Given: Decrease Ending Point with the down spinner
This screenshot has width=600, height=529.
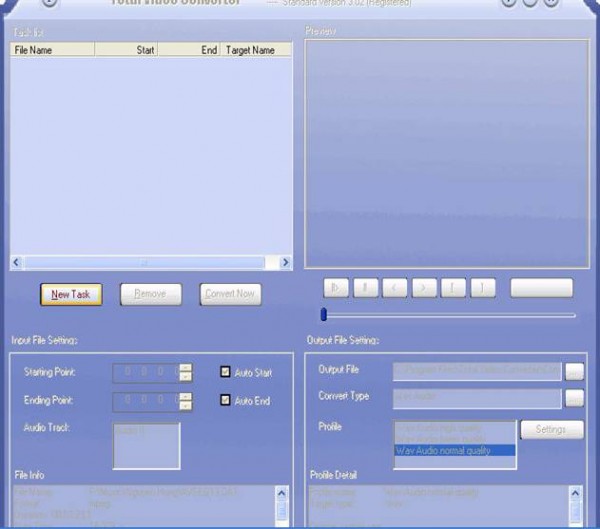Looking at the screenshot, I should coord(186,406).
